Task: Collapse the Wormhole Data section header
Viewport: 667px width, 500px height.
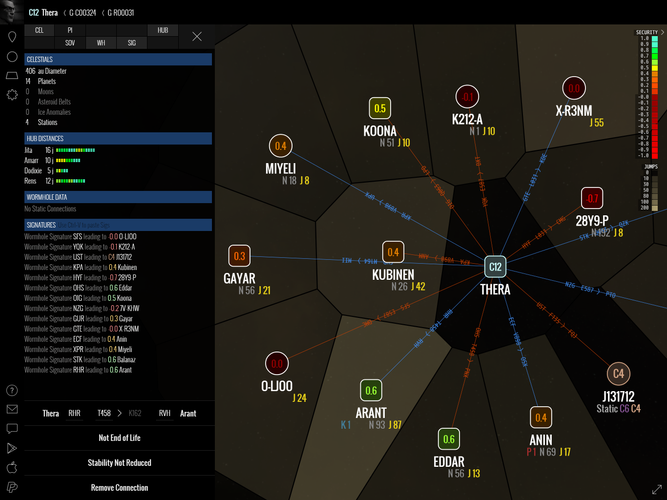Action: coord(118,197)
